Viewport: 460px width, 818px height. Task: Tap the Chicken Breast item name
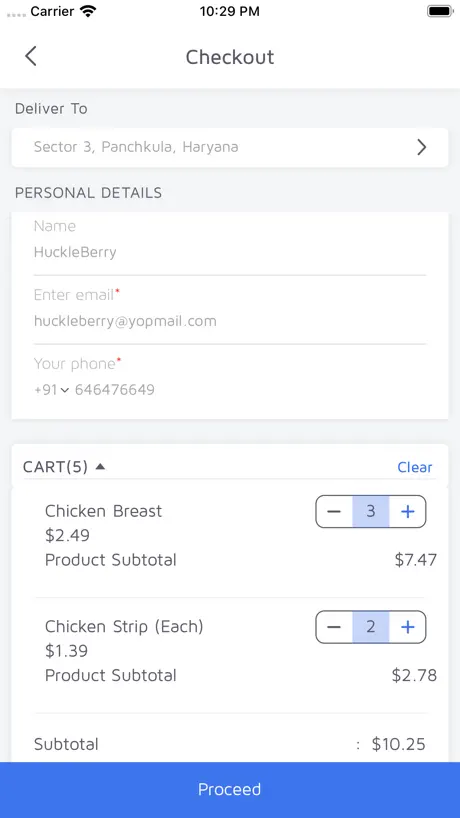(x=104, y=511)
